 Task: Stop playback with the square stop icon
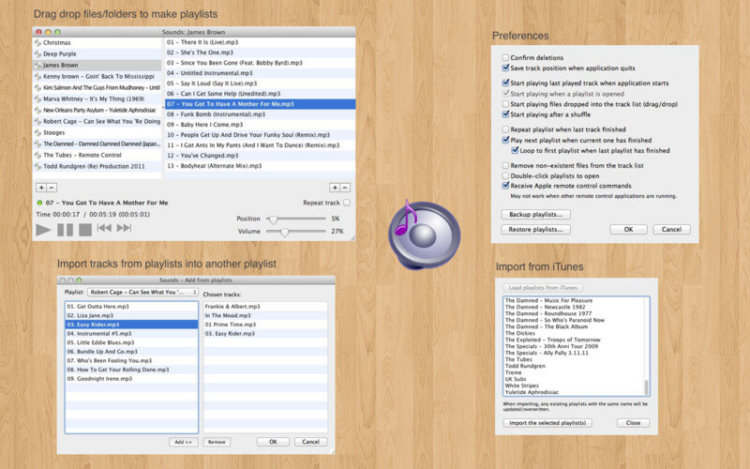point(85,229)
